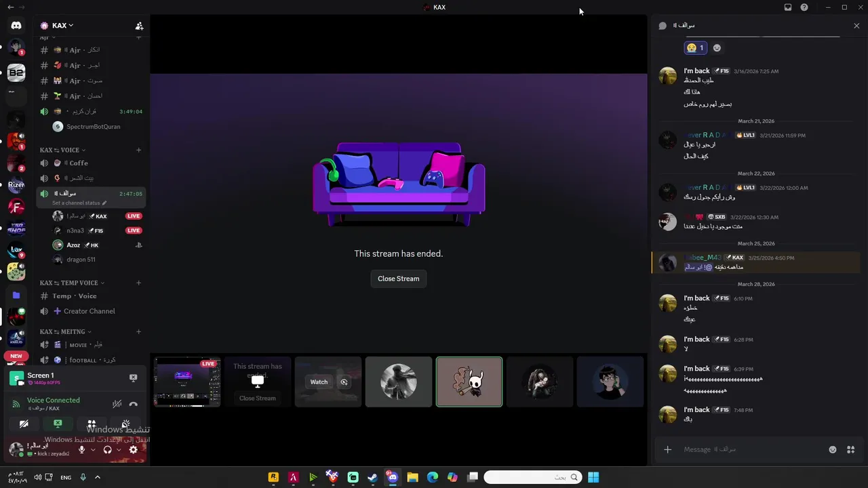Stop streaming Screen 1
Image resolution: width=868 pixels, height=488 pixels.
[133, 378]
